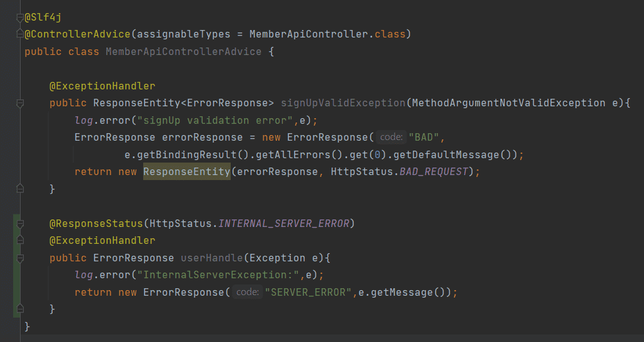Click the userHandle method name
This screenshot has height=342, width=644.
(212, 258)
